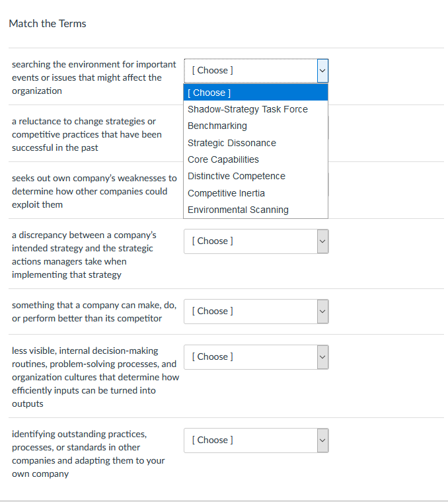Open the dropdown for 'a discrepancy between a company's' strategy
The width and height of the screenshot is (448, 502).
point(256,241)
